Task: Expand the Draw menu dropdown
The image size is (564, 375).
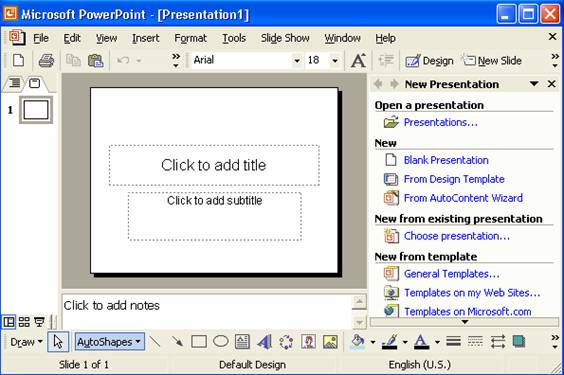Action: tap(26, 342)
